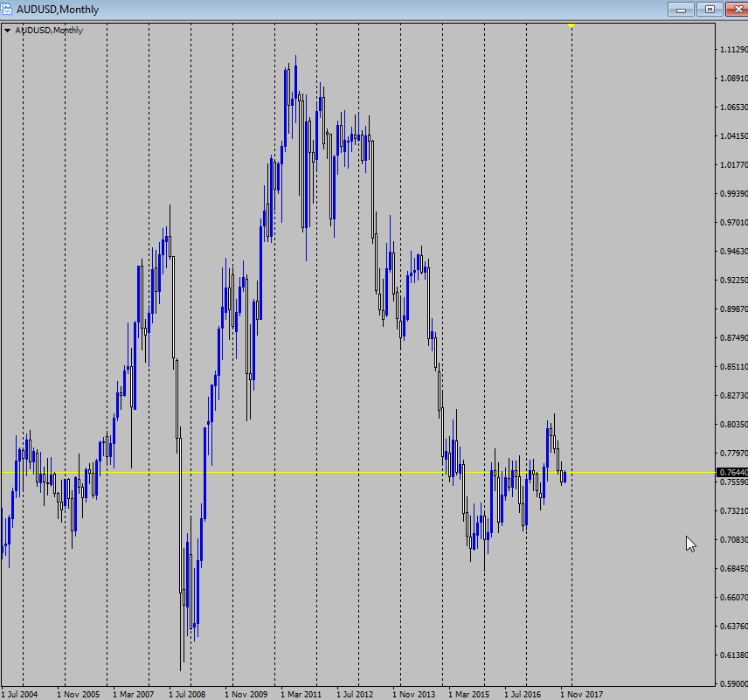The height and width of the screenshot is (700, 748).
Task: Click the 1 Jul 2016 date label
Action: coord(522,694)
